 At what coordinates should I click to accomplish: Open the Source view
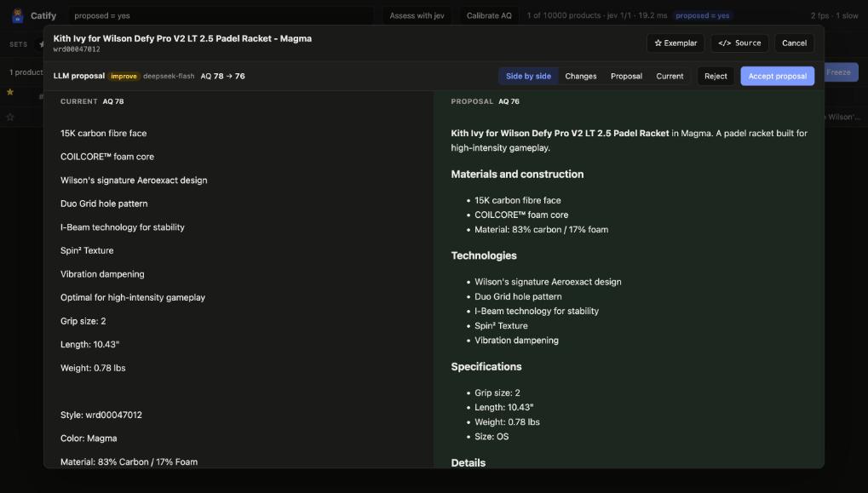739,43
